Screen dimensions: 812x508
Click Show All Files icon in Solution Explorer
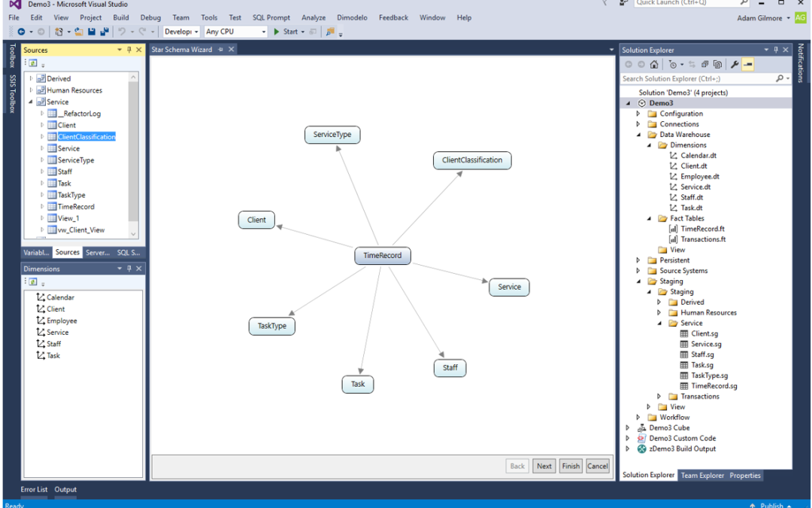[718, 65]
